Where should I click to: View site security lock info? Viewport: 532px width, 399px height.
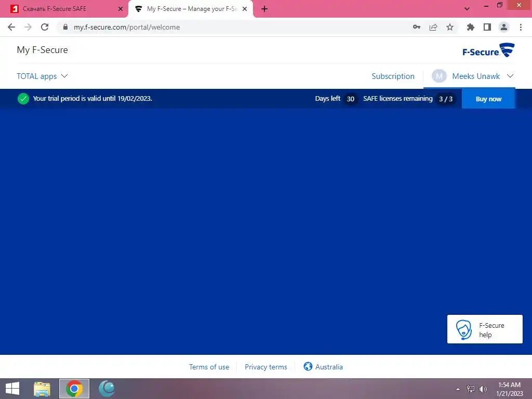pos(65,27)
